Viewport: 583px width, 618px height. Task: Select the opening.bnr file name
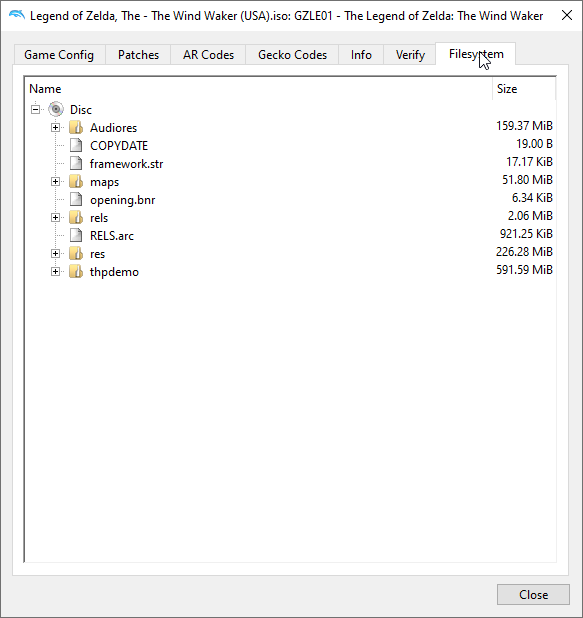pyautogui.click(x=123, y=200)
